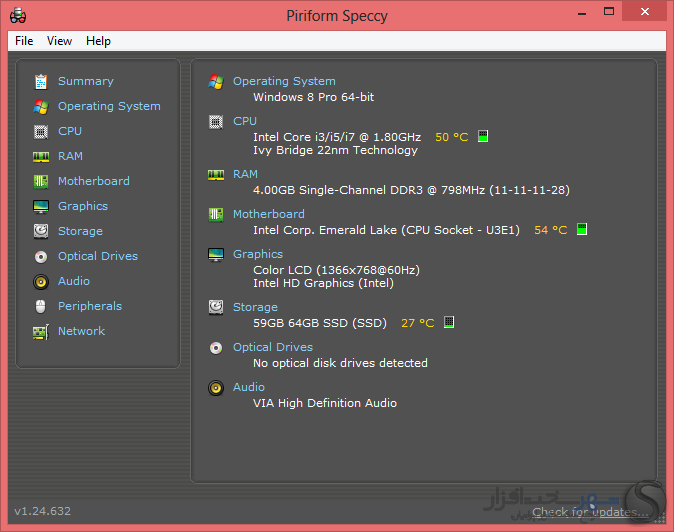Click the Optical Drives disc icon in sidebar
674x532 pixels.
pos(41,257)
